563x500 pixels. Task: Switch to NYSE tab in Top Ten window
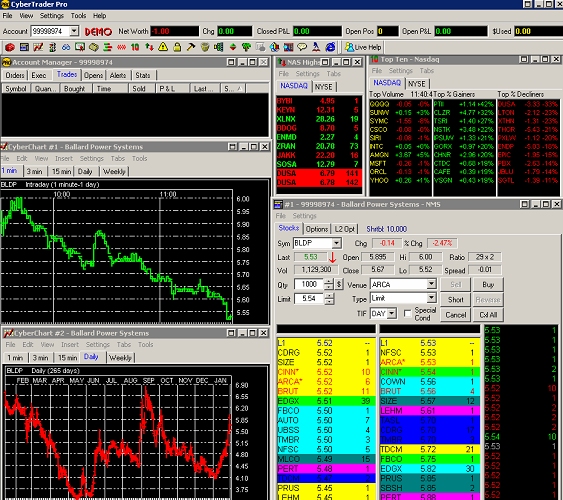coord(417,84)
